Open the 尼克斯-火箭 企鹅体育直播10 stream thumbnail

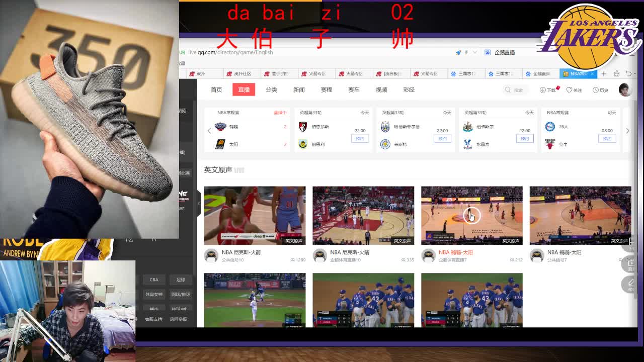pos(363,216)
